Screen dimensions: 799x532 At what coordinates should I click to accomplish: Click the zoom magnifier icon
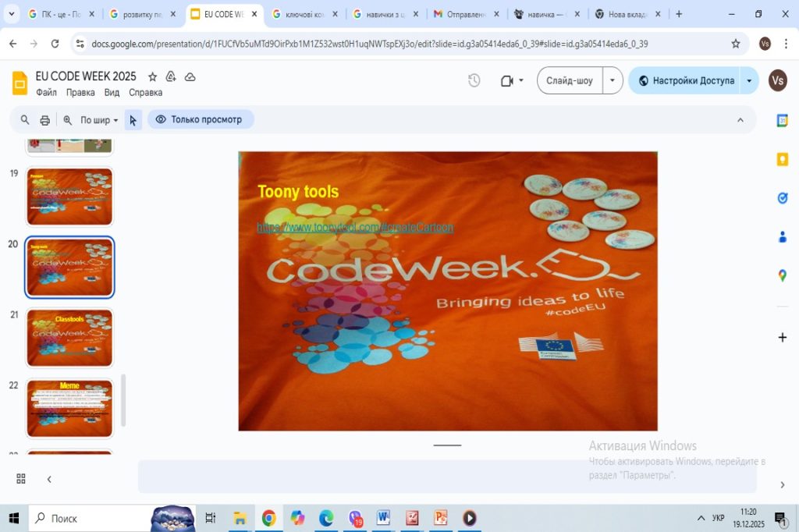67,120
